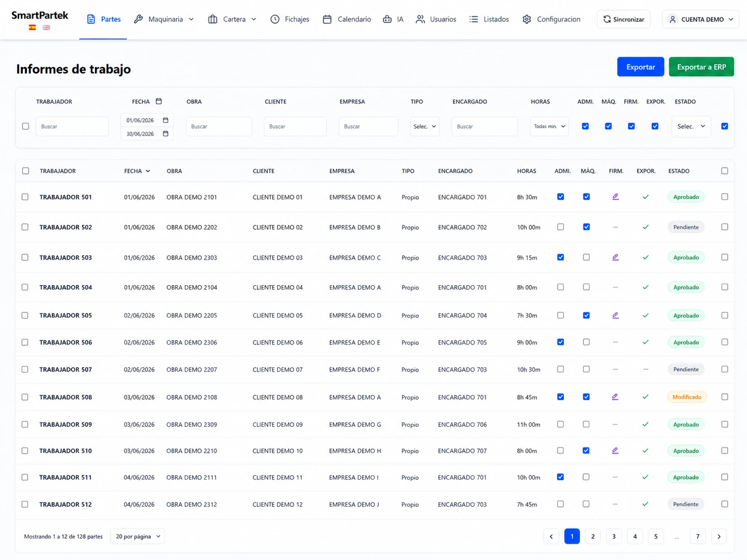Open the Fichajes section
Screen dimensions: 747x560
pos(290,19)
